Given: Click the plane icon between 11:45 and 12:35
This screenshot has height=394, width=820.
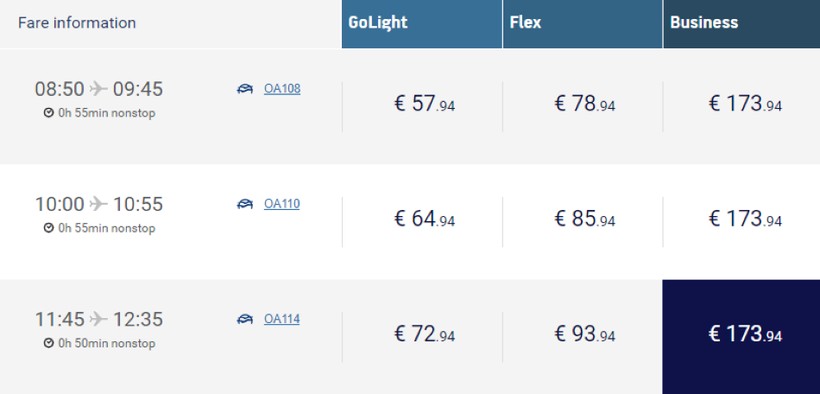Looking at the screenshot, I should point(98,319).
